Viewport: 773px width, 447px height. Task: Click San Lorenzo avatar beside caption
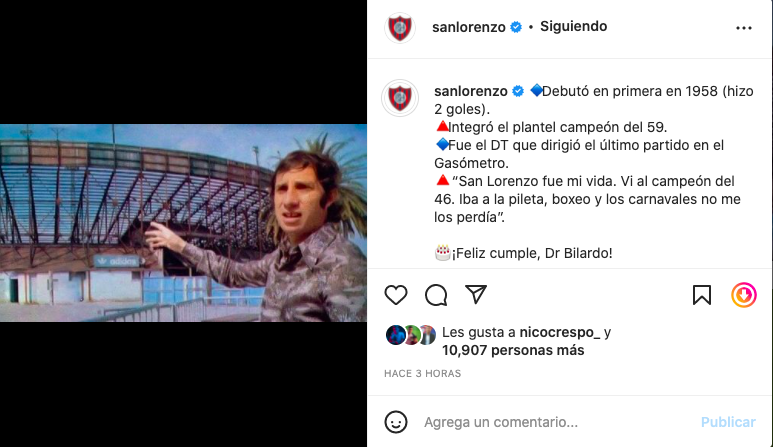[x=400, y=98]
